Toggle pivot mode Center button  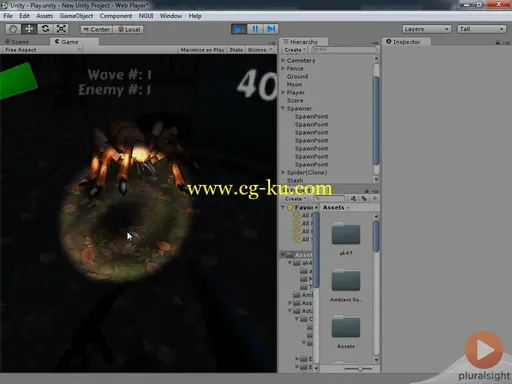click(x=96, y=29)
